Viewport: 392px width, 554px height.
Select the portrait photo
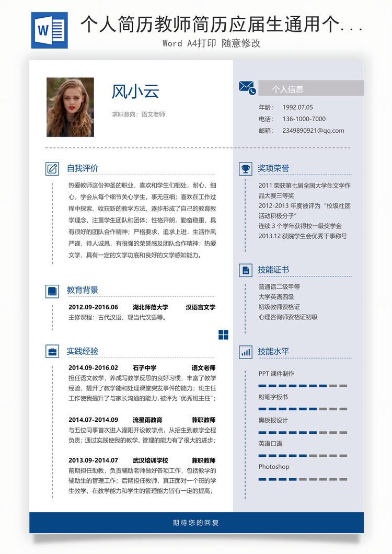tap(71, 107)
